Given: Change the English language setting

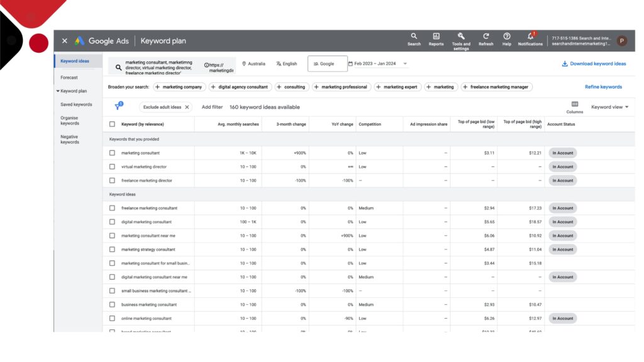Looking at the screenshot, I should click(x=286, y=64).
